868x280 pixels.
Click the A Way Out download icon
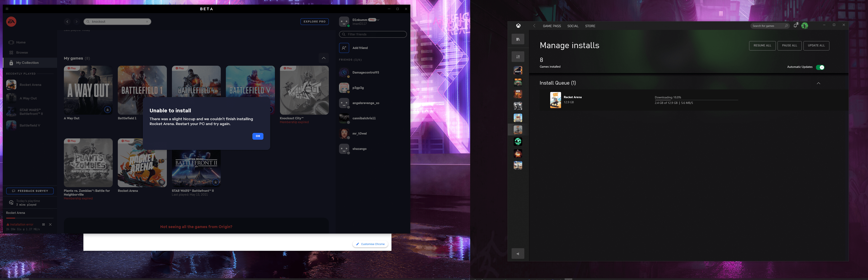point(107,109)
